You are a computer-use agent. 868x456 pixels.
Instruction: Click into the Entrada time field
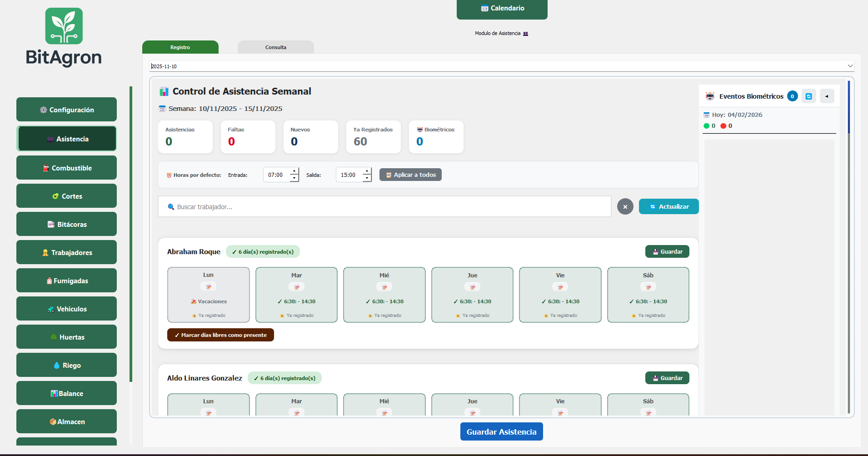[277, 175]
